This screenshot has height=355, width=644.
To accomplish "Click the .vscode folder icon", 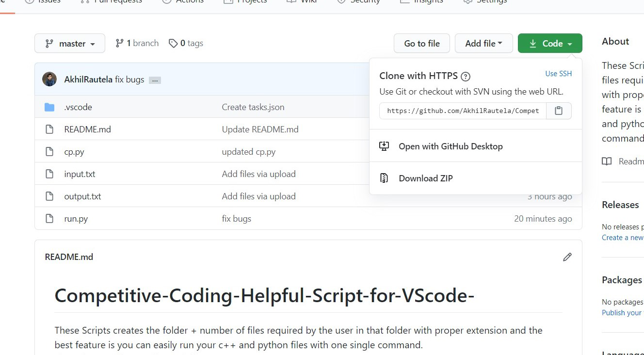I will coord(49,107).
